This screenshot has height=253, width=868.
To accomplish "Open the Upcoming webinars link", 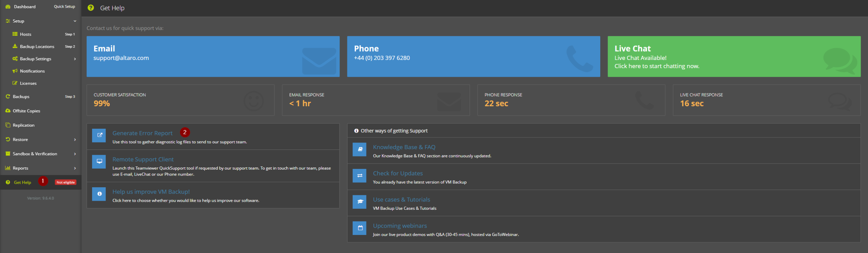I will click(x=400, y=226).
